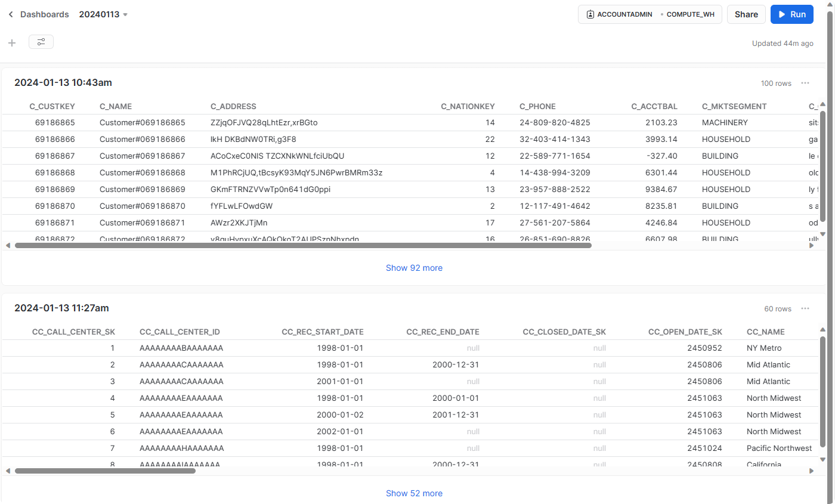Click the Run button
Image resolution: width=835 pixels, height=504 pixels.
[791, 14]
